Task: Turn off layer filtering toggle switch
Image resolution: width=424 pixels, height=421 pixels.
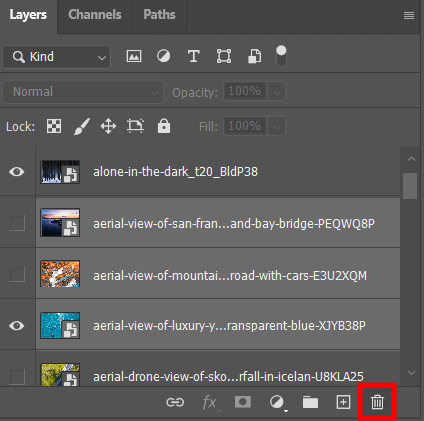Action: click(281, 56)
